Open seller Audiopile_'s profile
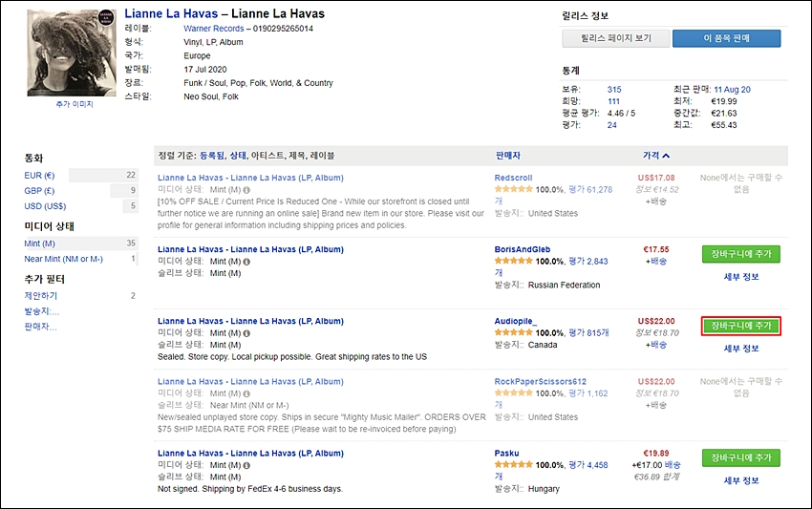 click(515, 321)
